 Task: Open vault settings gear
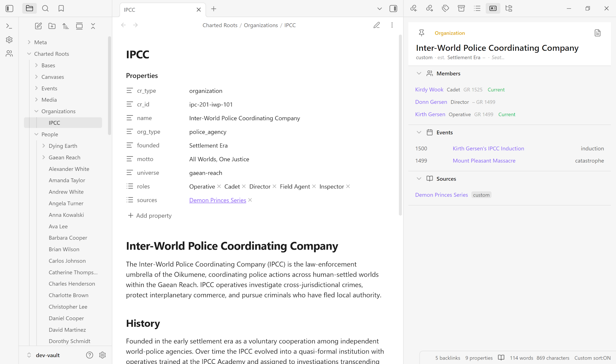click(x=102, y=355)
